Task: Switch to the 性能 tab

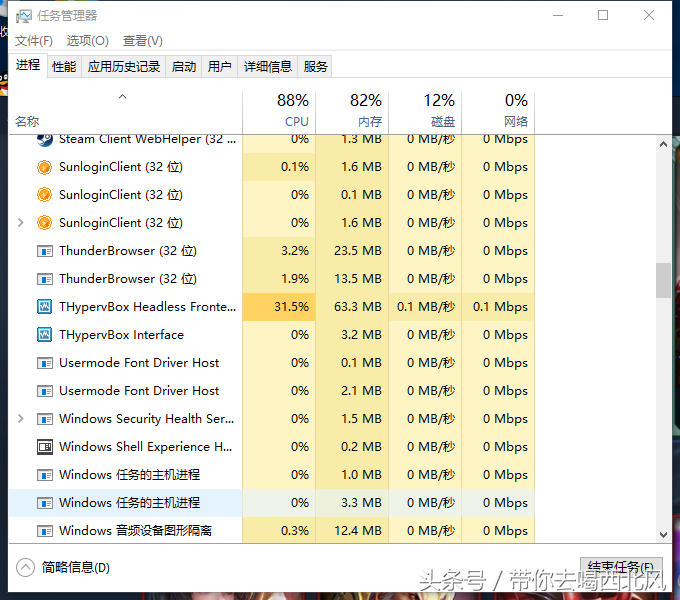Action: [64, 67]
